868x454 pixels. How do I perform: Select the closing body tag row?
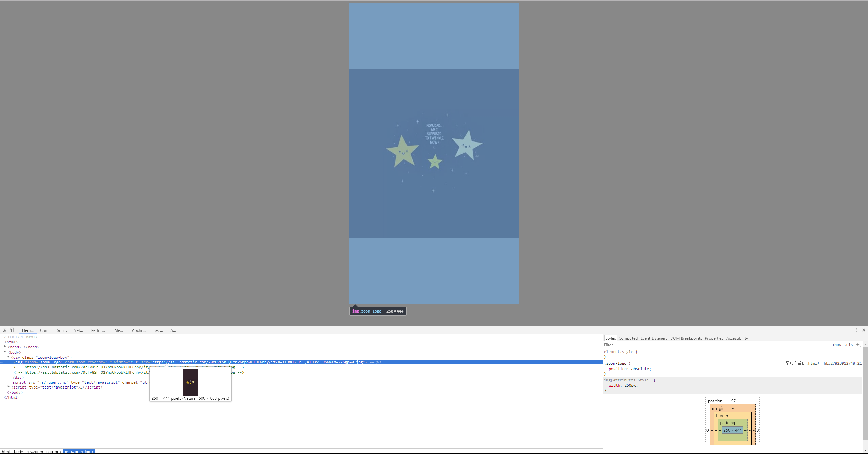[15, 392]
